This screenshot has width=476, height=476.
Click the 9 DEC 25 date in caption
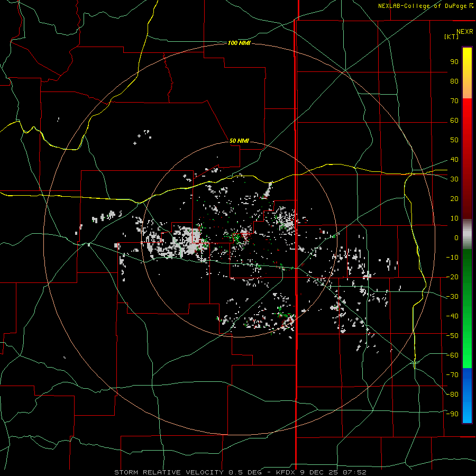(319, 472)
